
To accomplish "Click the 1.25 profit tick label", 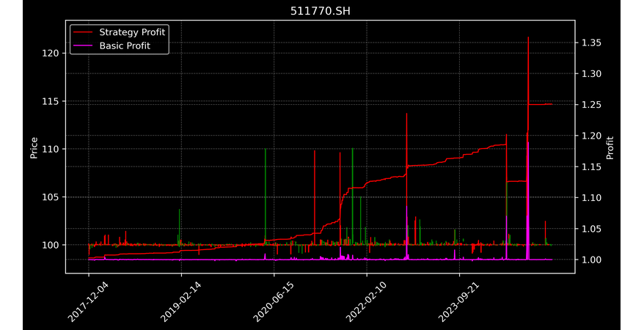I will coord(591,105).
